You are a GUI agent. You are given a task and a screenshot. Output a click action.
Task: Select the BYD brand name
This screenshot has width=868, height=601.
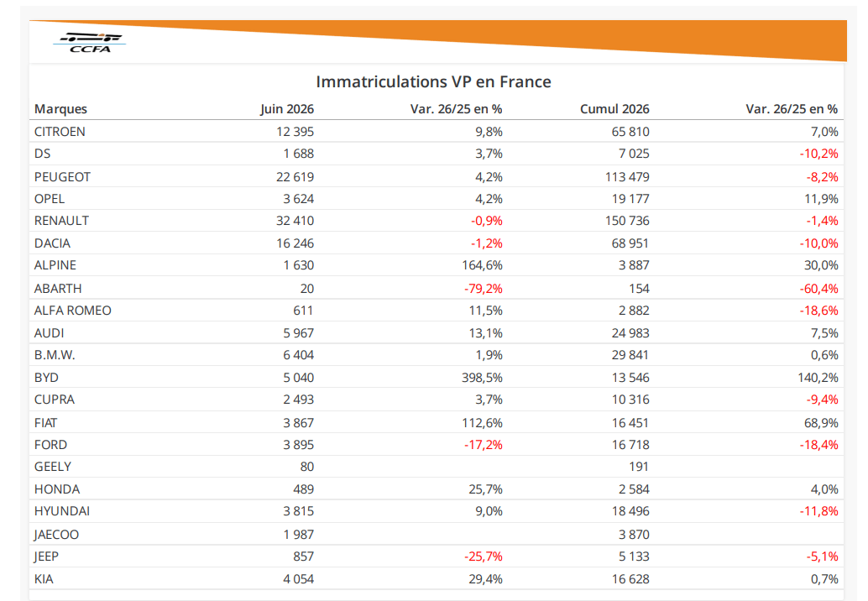(46, 378)
